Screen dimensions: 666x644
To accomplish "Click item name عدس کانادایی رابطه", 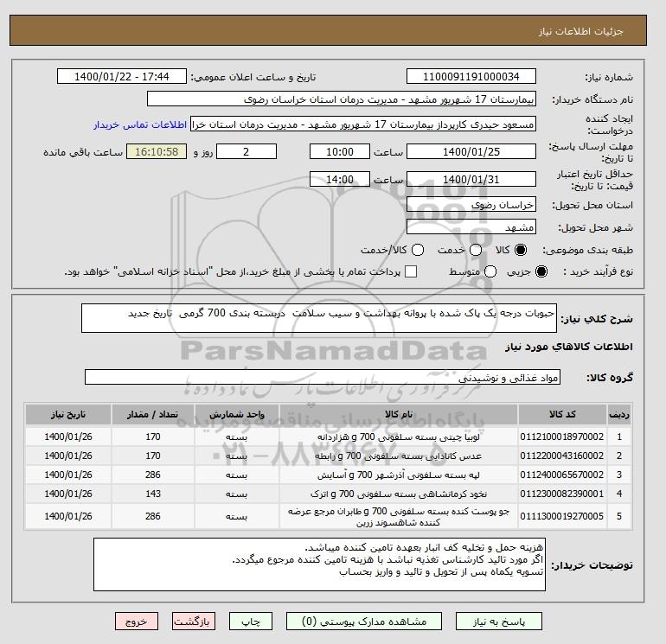I will (x=399, y=456).
